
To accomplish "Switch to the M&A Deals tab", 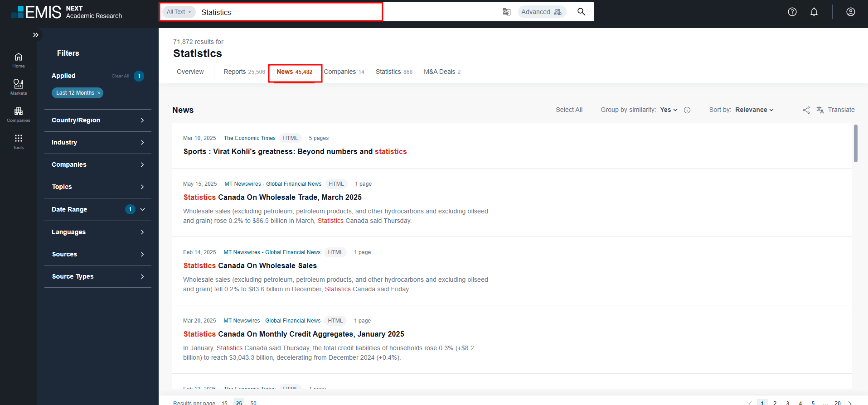I will click(x=442, y=72).
